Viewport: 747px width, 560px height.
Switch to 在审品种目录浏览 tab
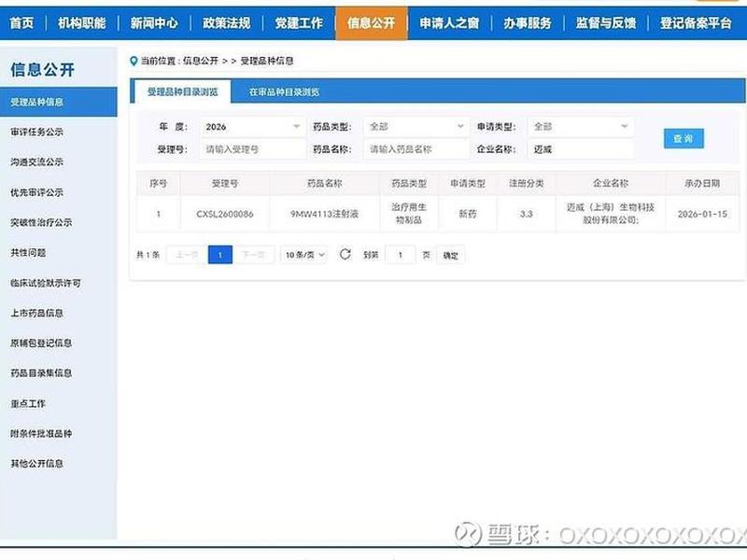point(284,91)
